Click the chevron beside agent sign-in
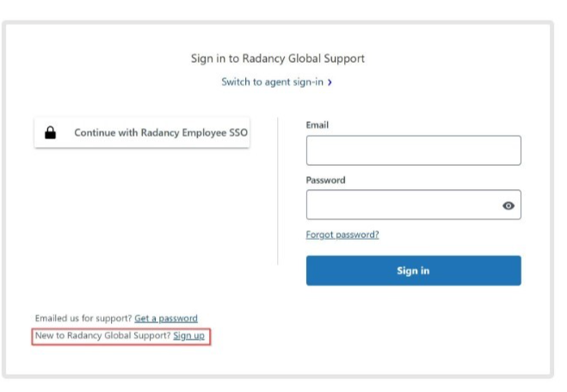567x392 pixels. coord(330,83)
